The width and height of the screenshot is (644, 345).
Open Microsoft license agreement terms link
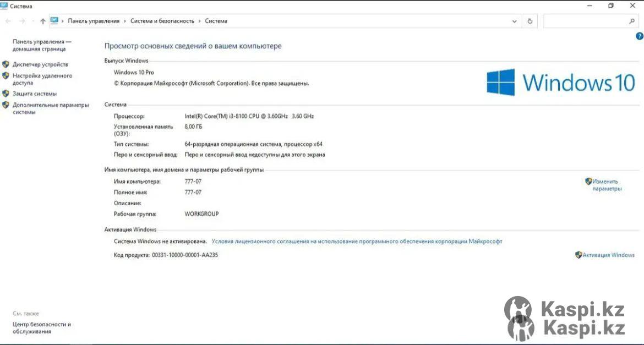click(x=357, y=241)
